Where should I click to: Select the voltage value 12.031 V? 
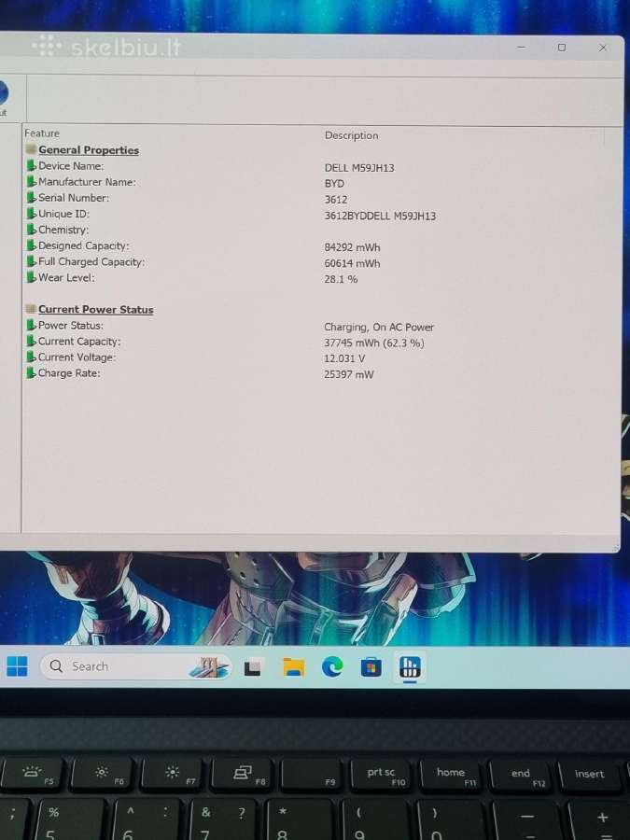(x=344, y=357)
